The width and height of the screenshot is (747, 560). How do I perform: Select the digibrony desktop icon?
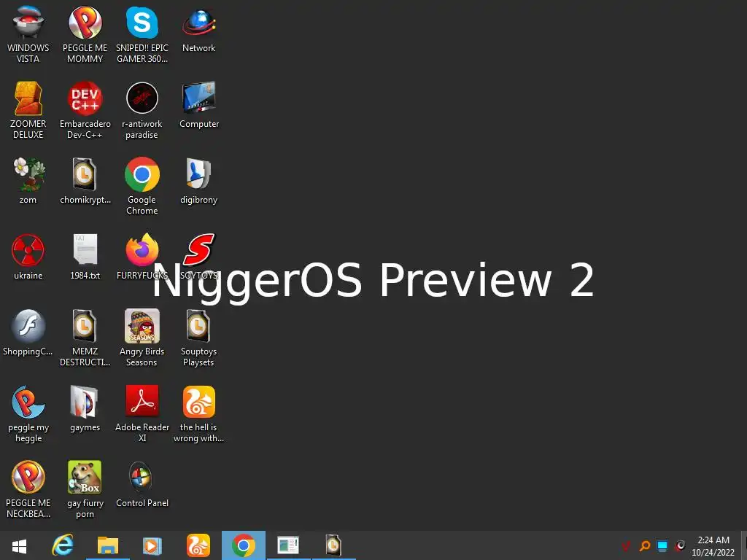click(x=198, y=181)
